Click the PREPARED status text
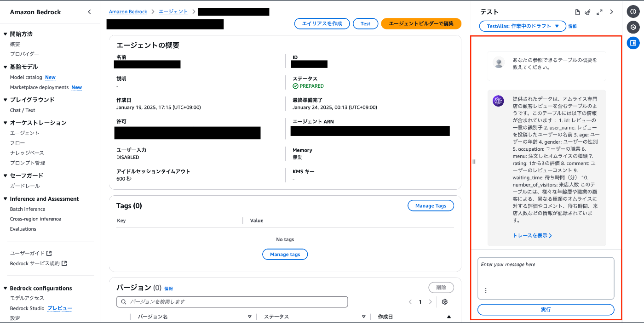 (311, 86)
